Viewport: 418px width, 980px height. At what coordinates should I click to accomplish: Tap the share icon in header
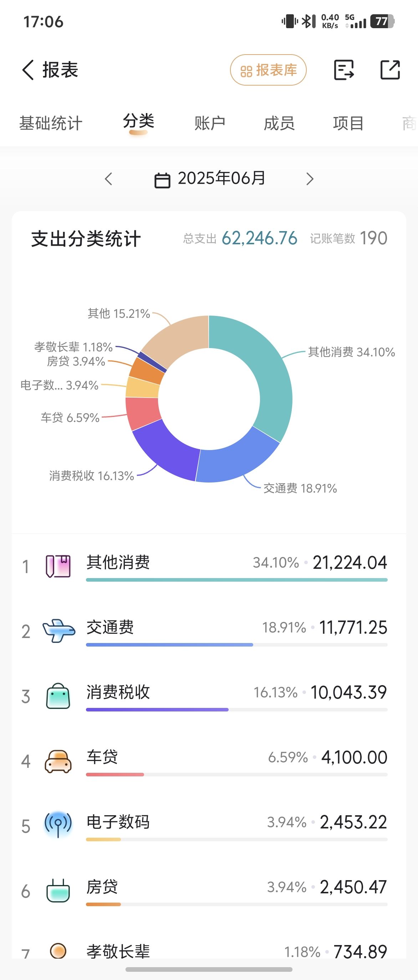tap(390, 70)
